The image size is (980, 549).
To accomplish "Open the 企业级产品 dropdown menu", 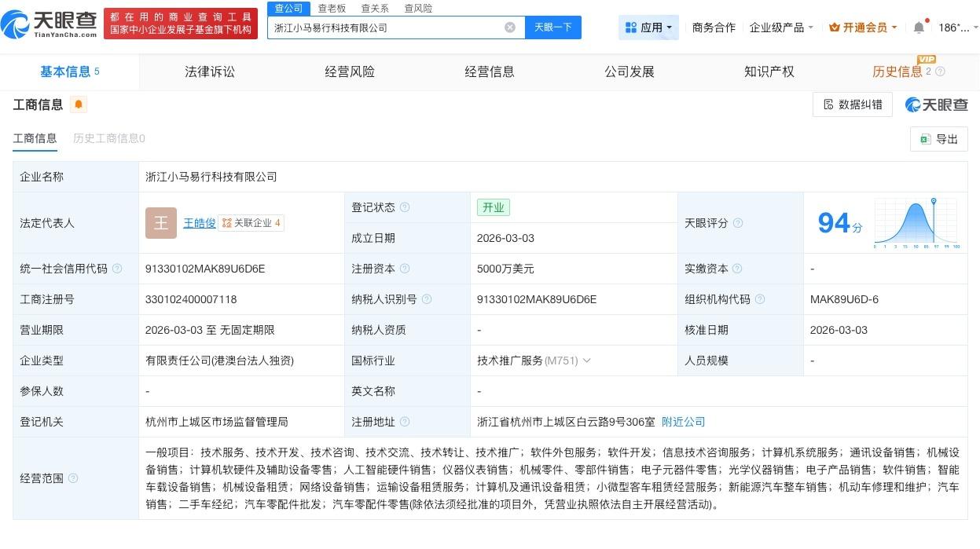I will pyautogui.click(x=780, y=27).
